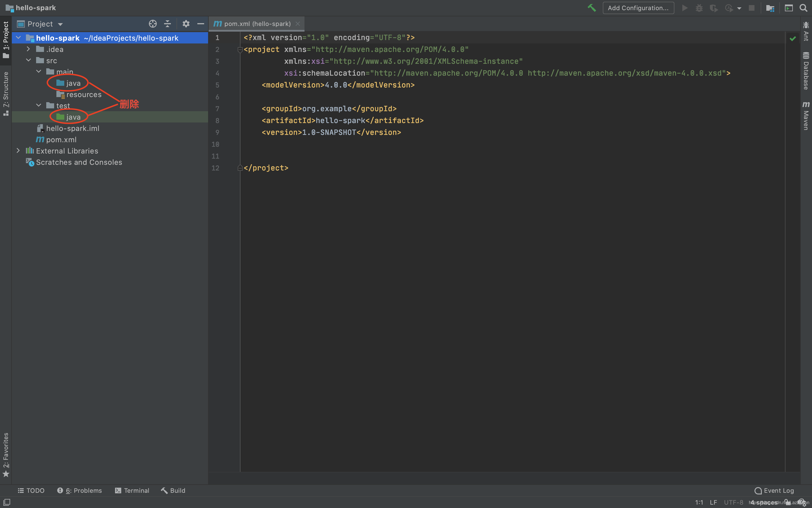Click the Stop square icon
This screenshot has width=812, height=508.
pos(752,8)
